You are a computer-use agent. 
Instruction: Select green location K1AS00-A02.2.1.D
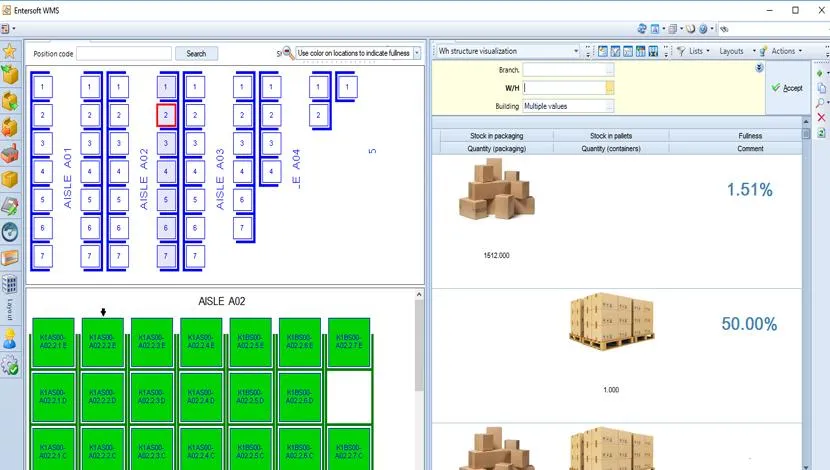click(53, 397)
